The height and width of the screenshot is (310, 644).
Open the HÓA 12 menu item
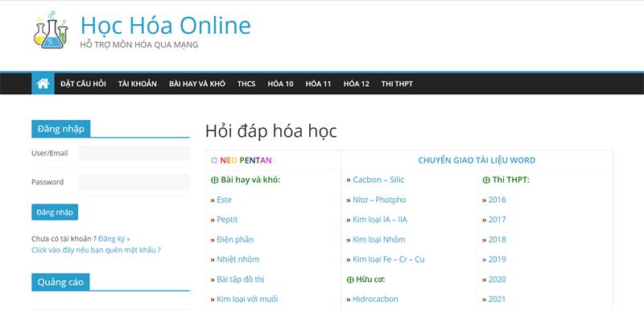(x=357, y=84)
